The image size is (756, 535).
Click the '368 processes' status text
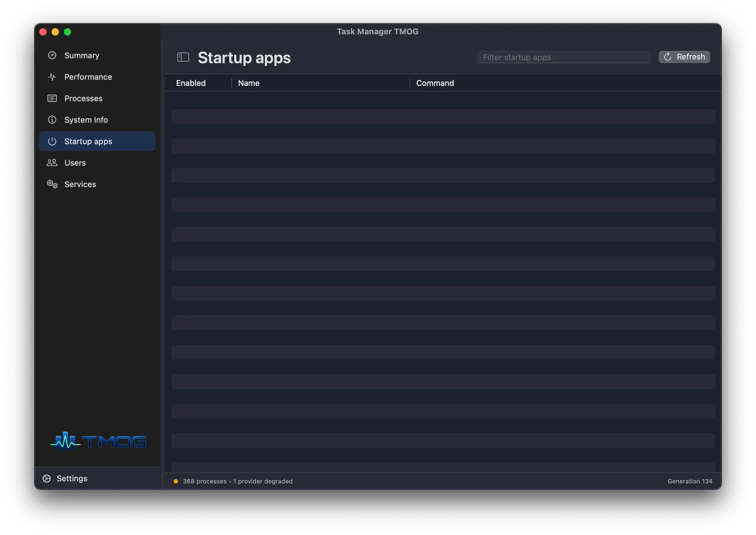click(x=205, y=481)
